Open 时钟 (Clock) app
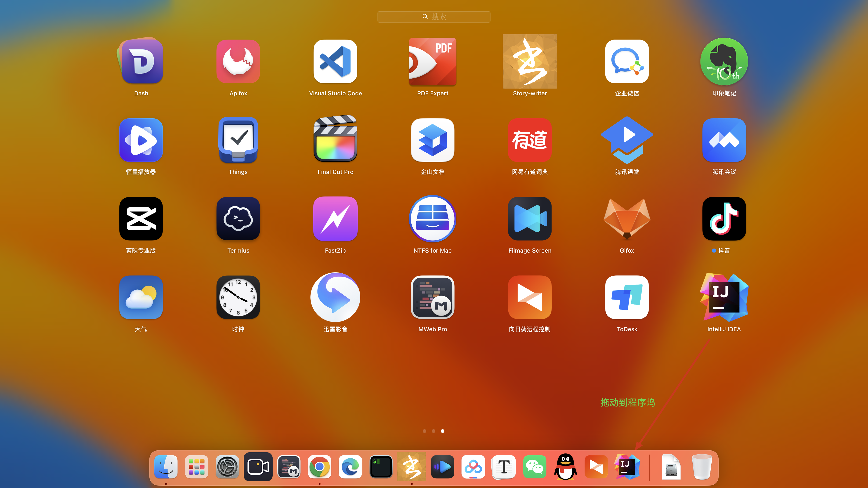 click(x=238, y=297)
